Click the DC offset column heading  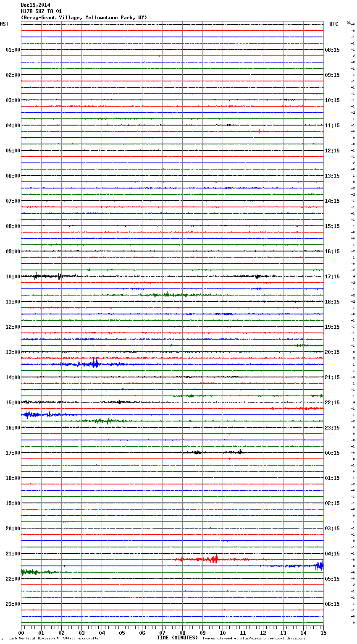pos(349,23)
